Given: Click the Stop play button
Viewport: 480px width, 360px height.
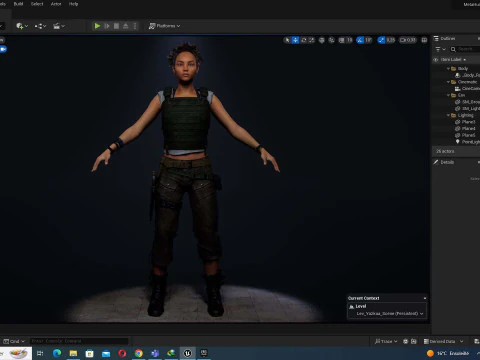Looking at the screenshot, I should click(116, 26).
